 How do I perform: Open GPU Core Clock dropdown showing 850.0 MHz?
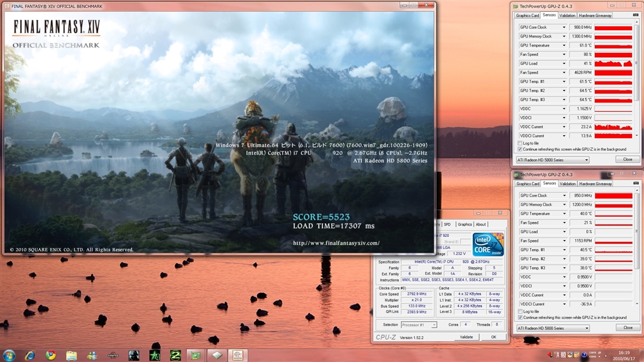tap(564, 195)
